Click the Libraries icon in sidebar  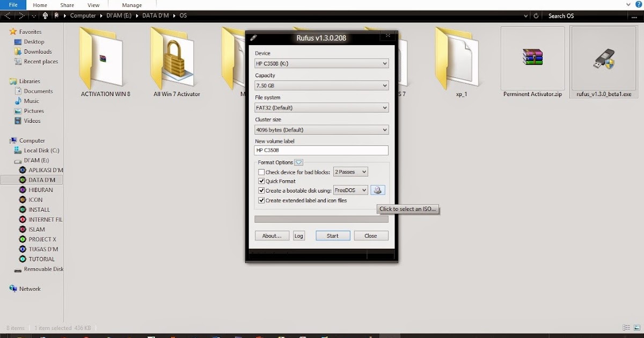pyautogui.click(x=13, y=82)
